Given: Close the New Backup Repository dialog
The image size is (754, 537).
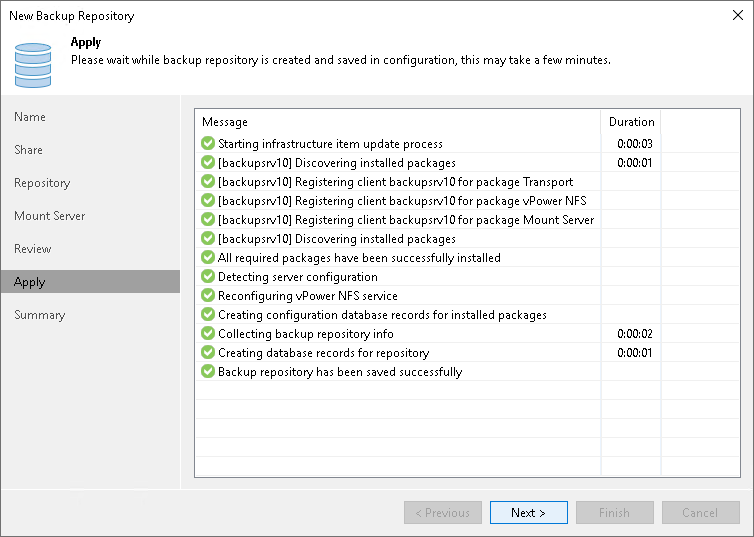Looking at the screenshot, I should 738,15.
